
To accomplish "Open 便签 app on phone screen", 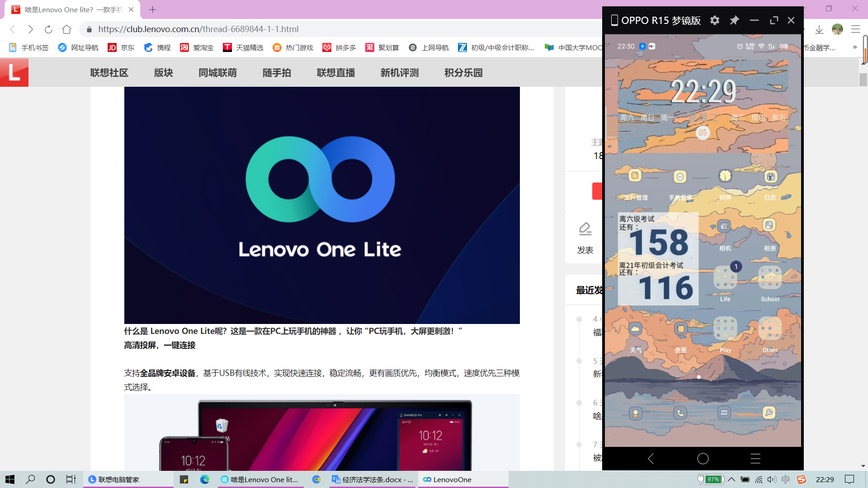I will [x=680, y=328].
